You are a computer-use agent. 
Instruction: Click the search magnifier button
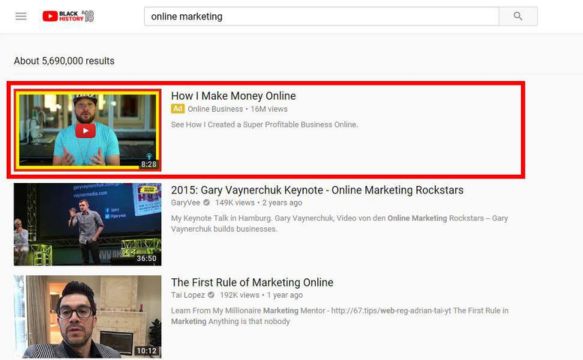(518, 16)
